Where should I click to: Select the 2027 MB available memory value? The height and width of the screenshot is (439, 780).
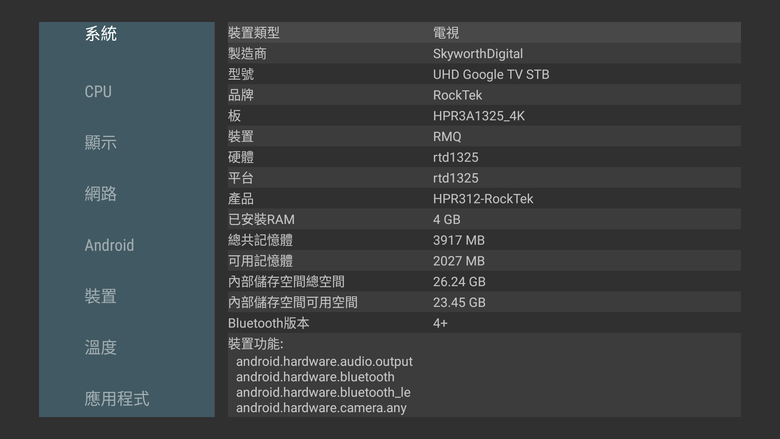[x=459, y=261]
